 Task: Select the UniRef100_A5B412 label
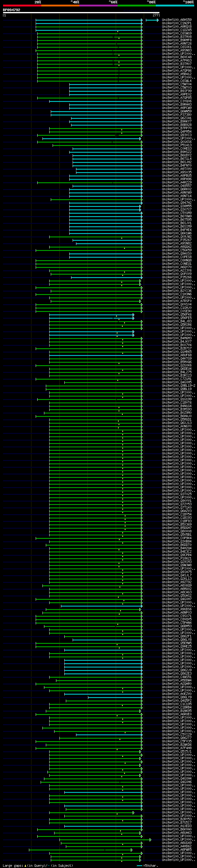pyautogui.click(x=177, y=74)
